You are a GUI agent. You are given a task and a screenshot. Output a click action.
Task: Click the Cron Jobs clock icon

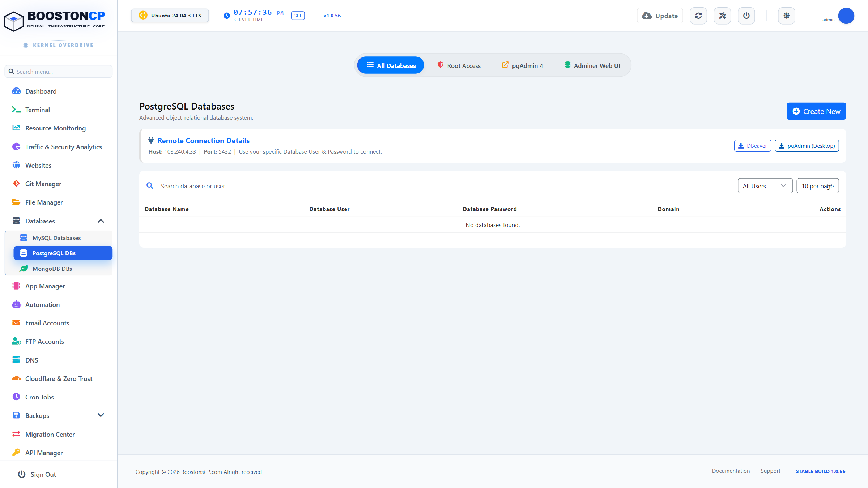pos(16,397)
